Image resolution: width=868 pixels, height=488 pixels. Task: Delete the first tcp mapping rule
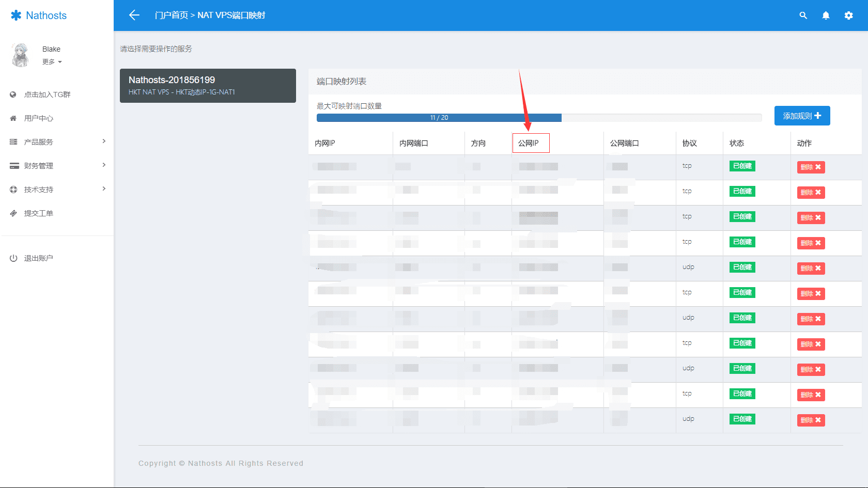(811, 167)
